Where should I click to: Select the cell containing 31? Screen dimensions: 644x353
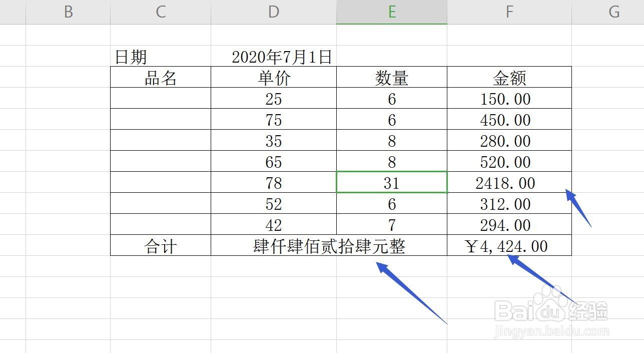pos(392,183)
